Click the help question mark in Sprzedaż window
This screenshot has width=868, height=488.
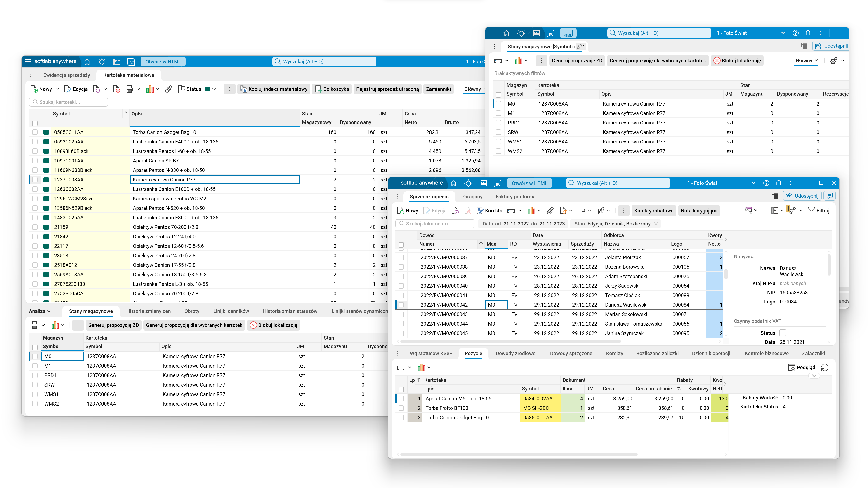click(x=766, y=183)
